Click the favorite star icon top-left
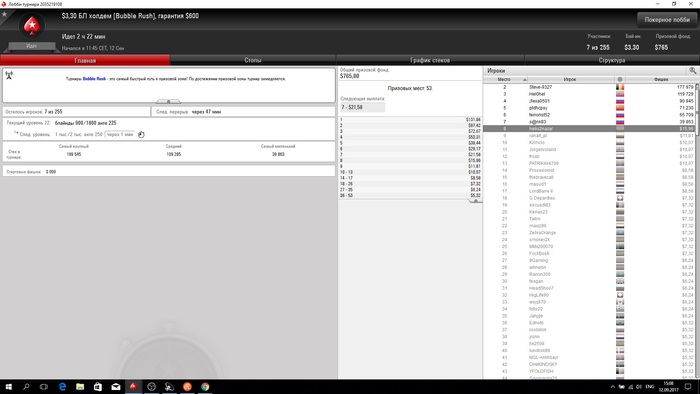700x394 pixels. pyautogui.click(x=4, y=14)
